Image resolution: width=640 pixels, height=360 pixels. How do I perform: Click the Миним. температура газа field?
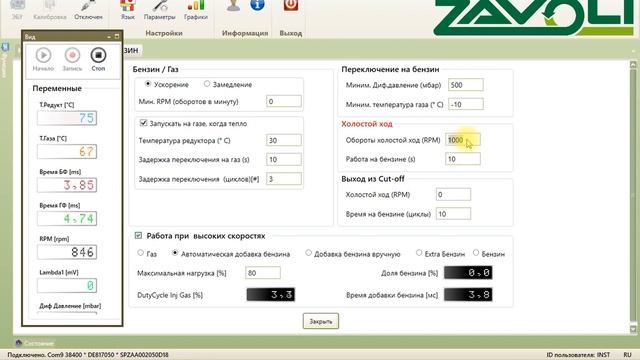tap(466, 104)
